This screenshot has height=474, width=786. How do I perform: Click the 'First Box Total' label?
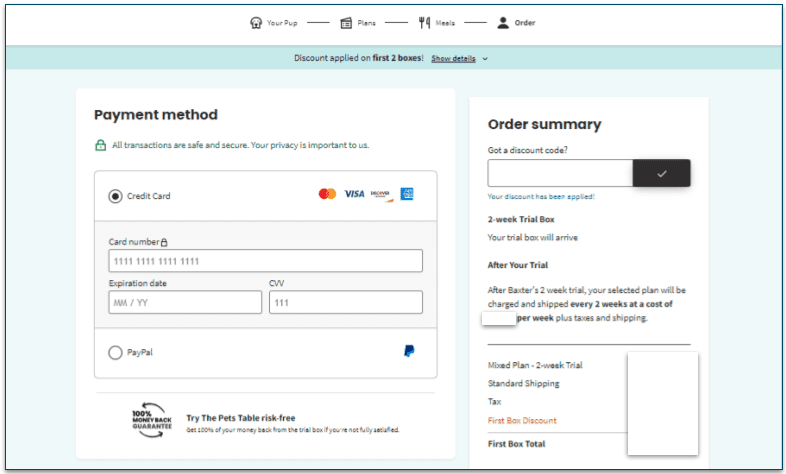click(x=516, y=444)
